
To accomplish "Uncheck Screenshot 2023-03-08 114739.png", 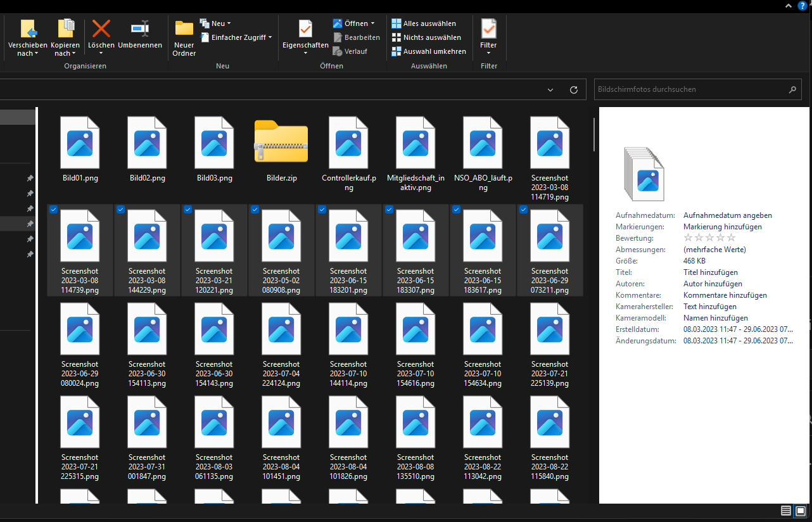I will point(53,209).
